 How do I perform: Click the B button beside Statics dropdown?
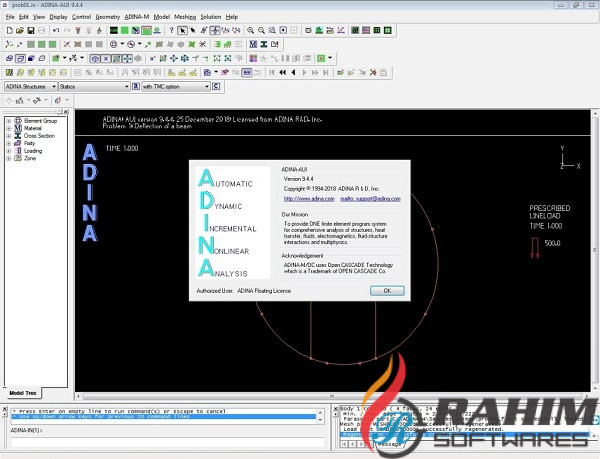(x=136, y=86)
